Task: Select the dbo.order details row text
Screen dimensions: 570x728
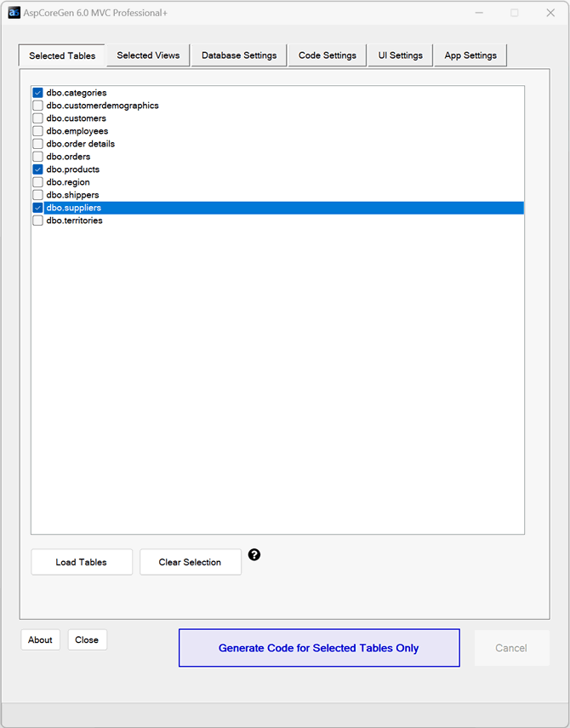Action: pos(81,144)
